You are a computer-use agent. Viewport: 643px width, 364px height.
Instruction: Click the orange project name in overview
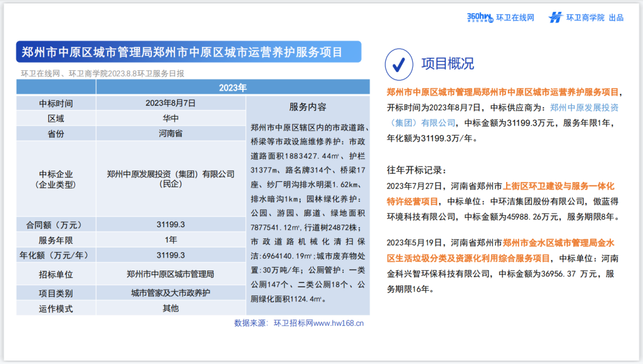[502, 92]
